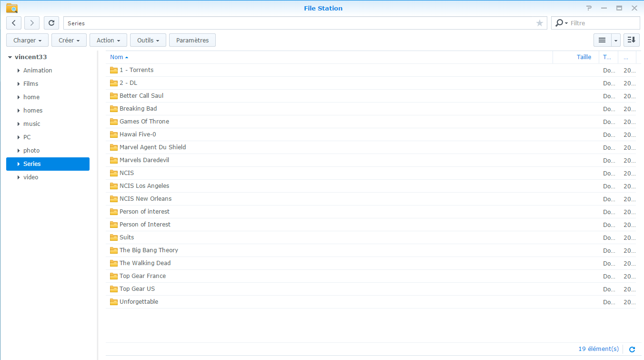Screen dimensions: 644x360
Task: Go forward with the right arrow button
Action: coord(32,23)
